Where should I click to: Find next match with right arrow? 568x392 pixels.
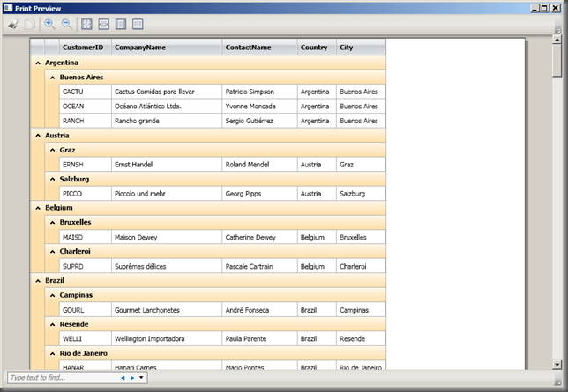[x=132, y=378]
